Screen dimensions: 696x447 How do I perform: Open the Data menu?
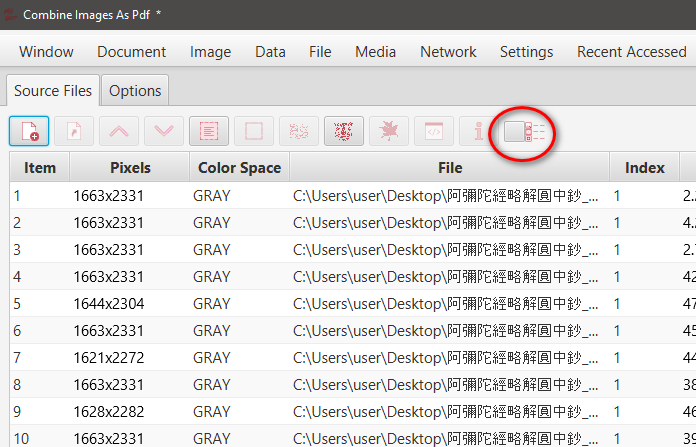point(270,52)
